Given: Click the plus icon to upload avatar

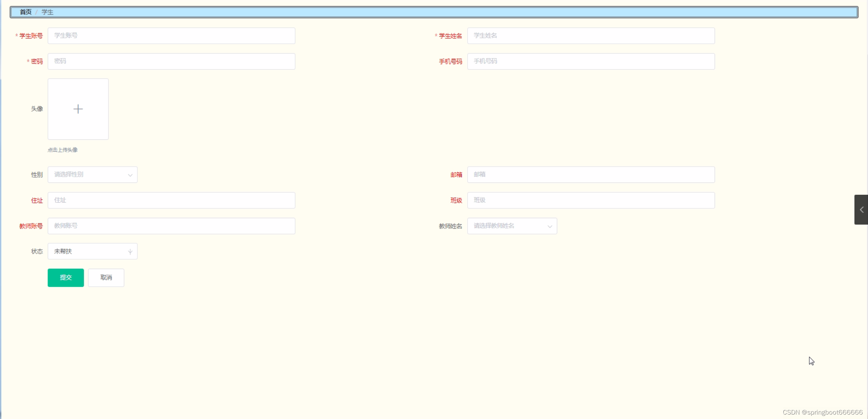Looking at the screenshot, I should tap(78, 109).
